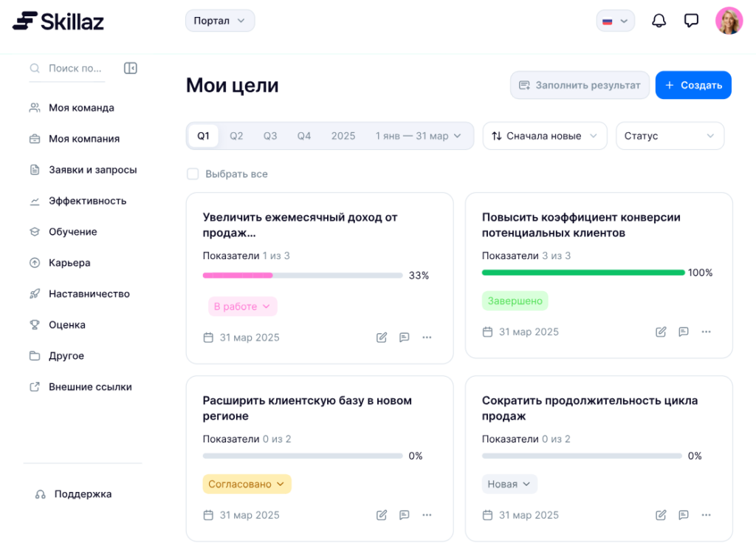Click progress bar of 'Расширить клиентскую базу' goal
The height and width of the screenshot is (551, 756).
303,456
